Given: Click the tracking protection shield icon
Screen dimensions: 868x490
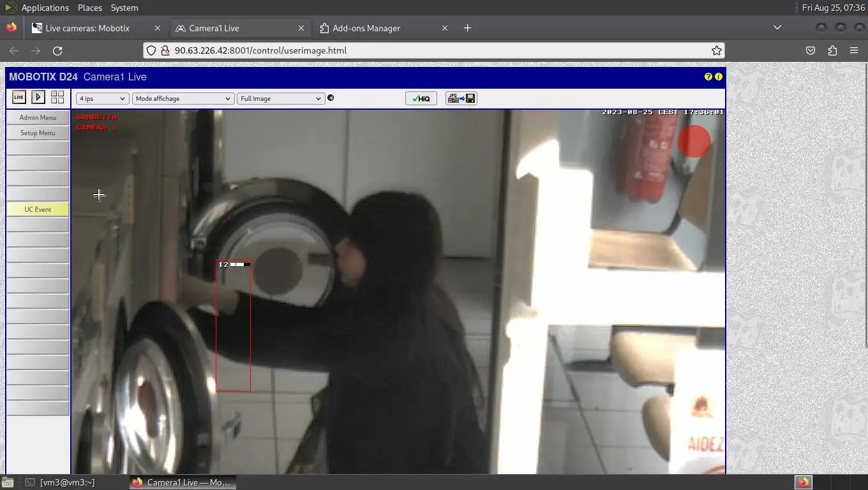Looking at the screenshot, I should point(151,50).
